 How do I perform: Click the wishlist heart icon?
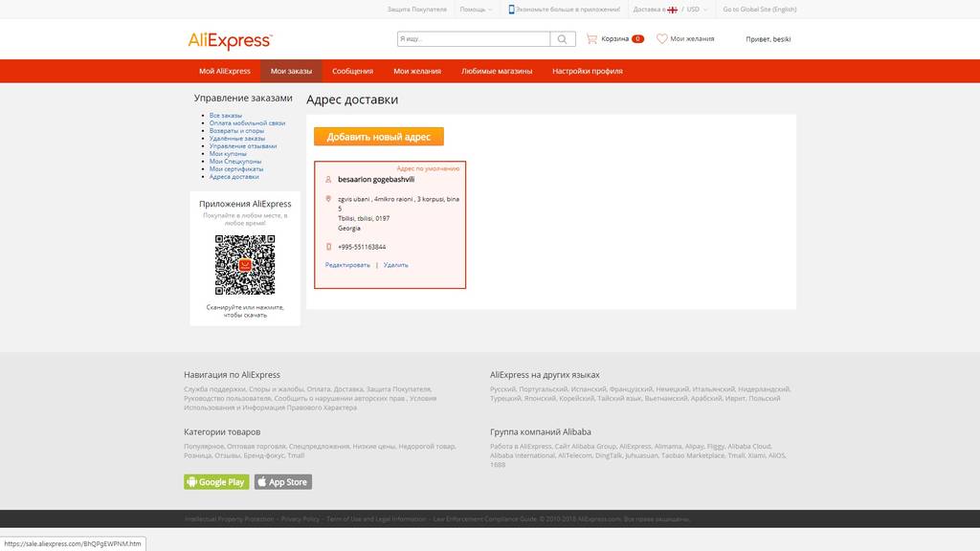click(662, 38)
